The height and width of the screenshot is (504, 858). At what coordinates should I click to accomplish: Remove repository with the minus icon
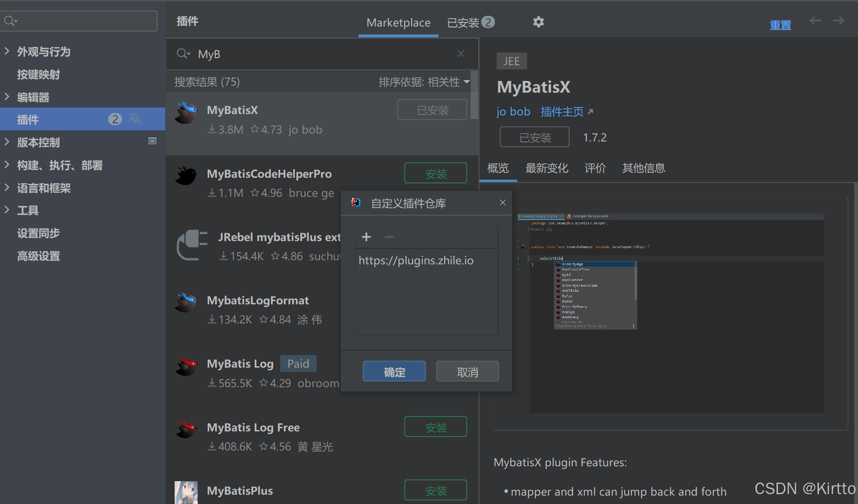pos(389,237)
